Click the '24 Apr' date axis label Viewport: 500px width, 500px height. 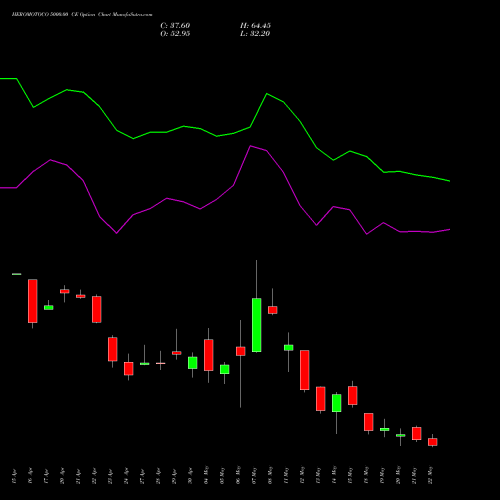126,476
